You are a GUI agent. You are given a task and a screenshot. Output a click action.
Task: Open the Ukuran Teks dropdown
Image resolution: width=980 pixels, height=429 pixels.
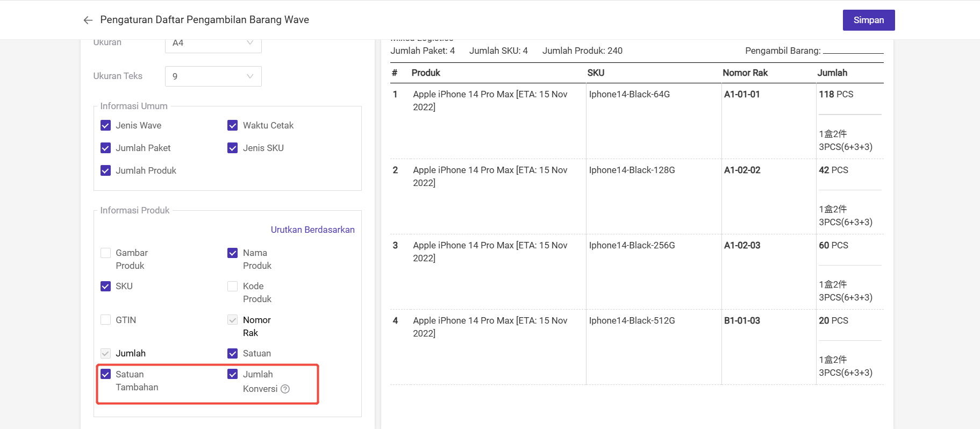[x=213, y=76]
